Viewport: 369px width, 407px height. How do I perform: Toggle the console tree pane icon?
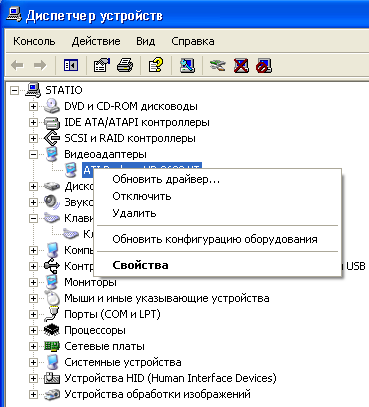71,65
